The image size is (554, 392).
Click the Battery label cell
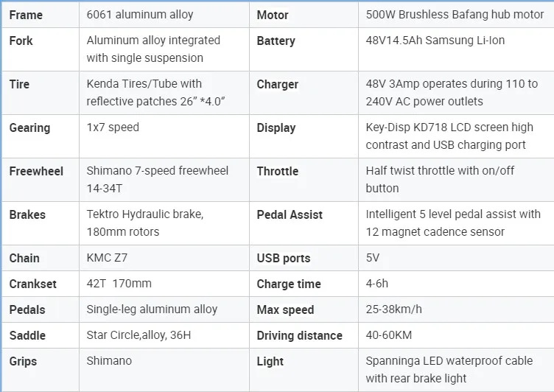pyautogui.click(x=276, y=41)
